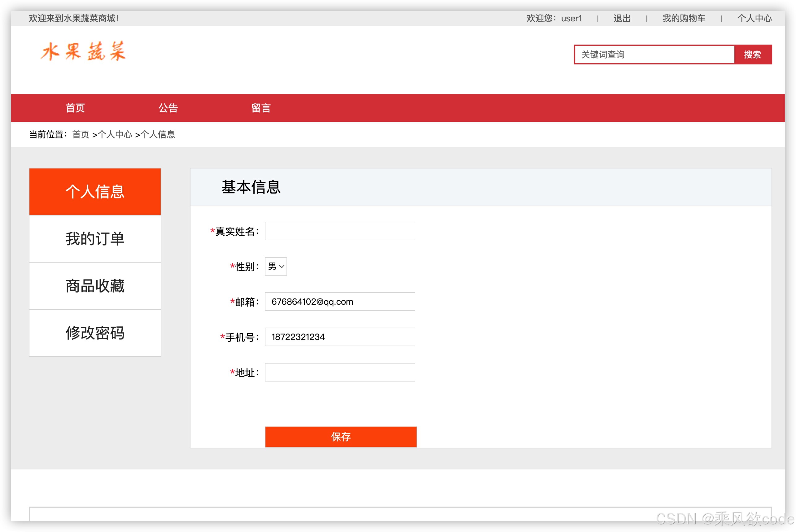Select 个人信息 in the sidebar
796x532 pixels.
[95, 192]
